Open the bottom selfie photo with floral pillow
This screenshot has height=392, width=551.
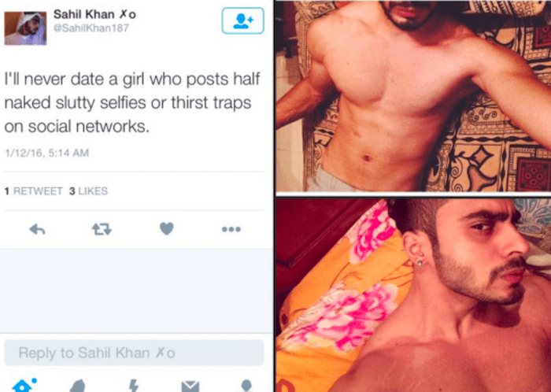413,295
